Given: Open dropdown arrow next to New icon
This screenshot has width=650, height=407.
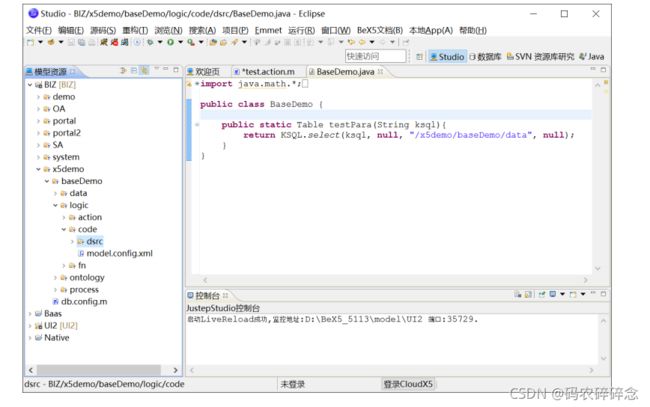Looking at the screenshot, I should (x=40, y=42).
